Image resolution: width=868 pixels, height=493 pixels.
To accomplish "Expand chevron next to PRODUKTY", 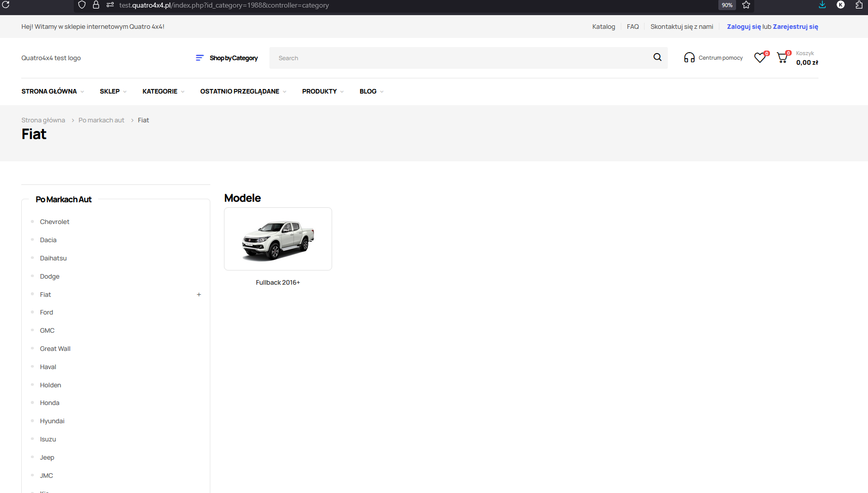I will coord(342,92).
